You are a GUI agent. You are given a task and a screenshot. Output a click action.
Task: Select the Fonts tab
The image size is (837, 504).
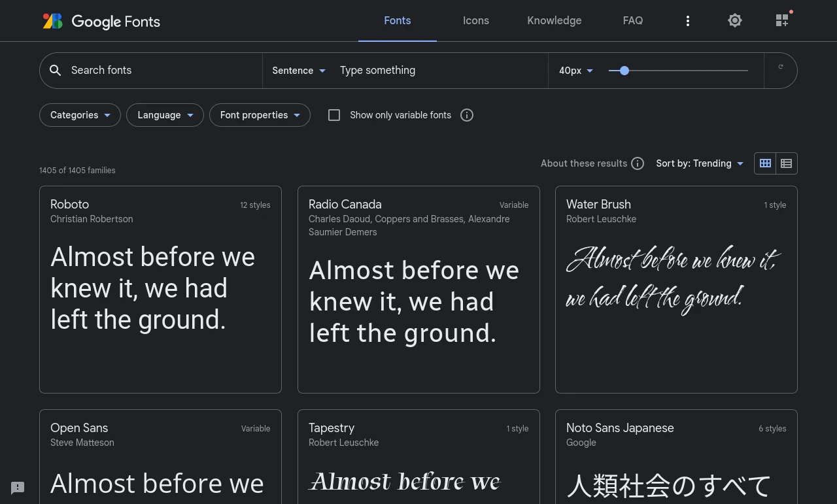(x=398, y=21)
